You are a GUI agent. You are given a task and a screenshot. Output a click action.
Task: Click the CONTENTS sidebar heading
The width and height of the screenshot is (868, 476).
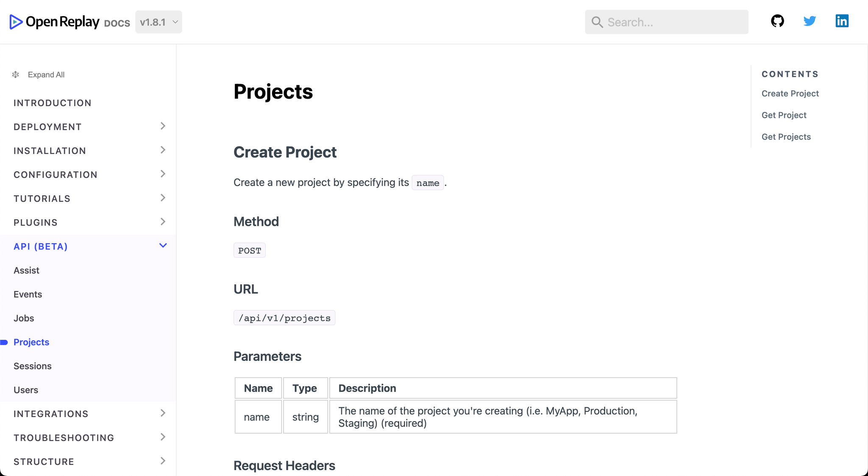[x=790, y=74]
